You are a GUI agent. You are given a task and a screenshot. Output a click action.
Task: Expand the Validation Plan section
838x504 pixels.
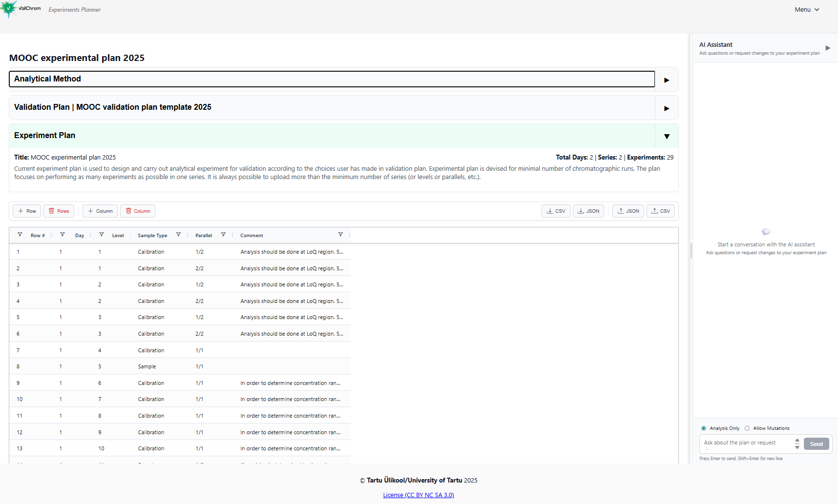[x=666, y=108]
